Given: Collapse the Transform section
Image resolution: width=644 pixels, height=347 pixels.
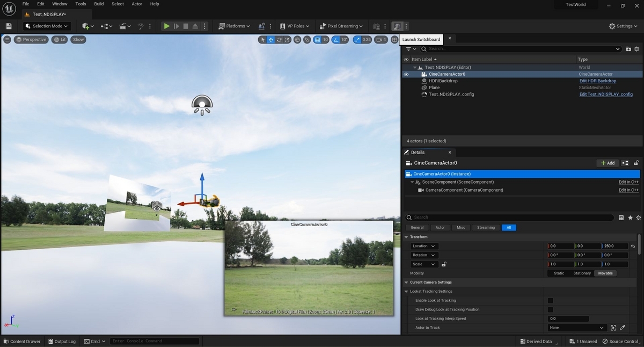Looking at the screenshot, I should coord(406,237).
